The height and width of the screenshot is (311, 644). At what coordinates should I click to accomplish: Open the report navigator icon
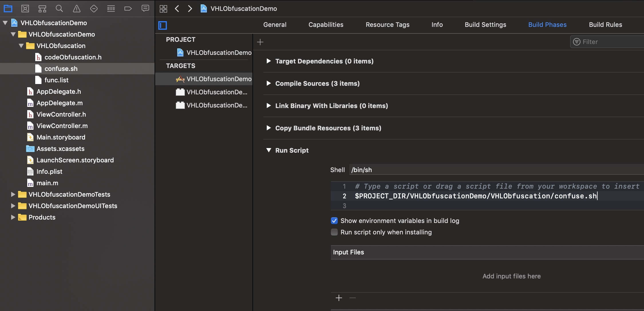[x=145, y=9]
